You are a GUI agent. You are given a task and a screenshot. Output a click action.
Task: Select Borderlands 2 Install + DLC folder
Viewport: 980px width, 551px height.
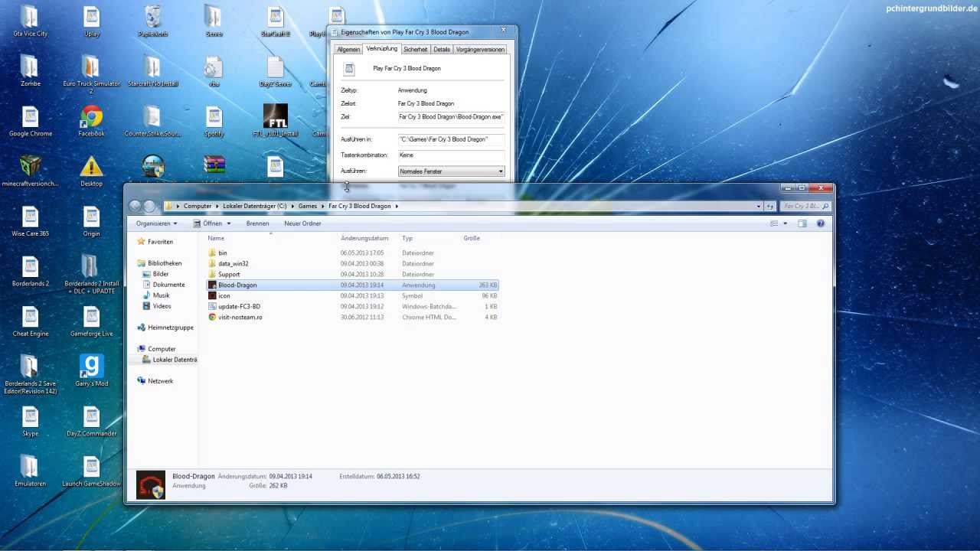click(x=91, y=274)
